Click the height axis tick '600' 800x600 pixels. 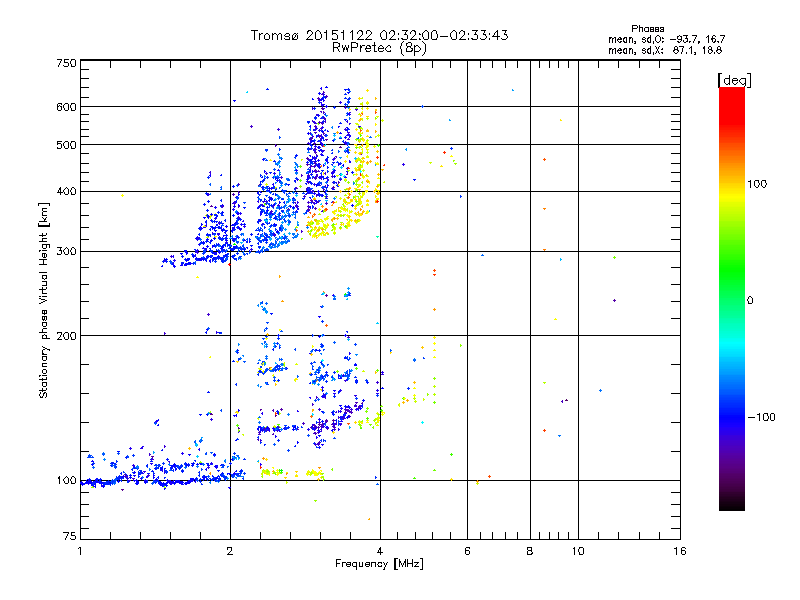[66, 107]
